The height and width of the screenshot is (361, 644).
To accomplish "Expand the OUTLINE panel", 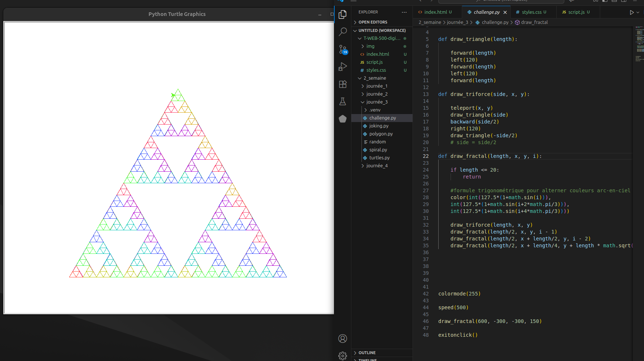I will [x=367, y=353].
